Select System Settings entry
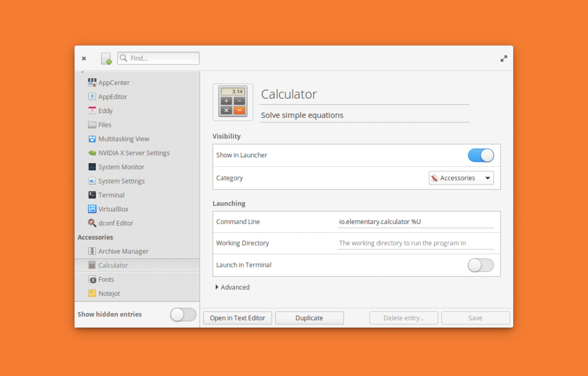 [137, 181]
